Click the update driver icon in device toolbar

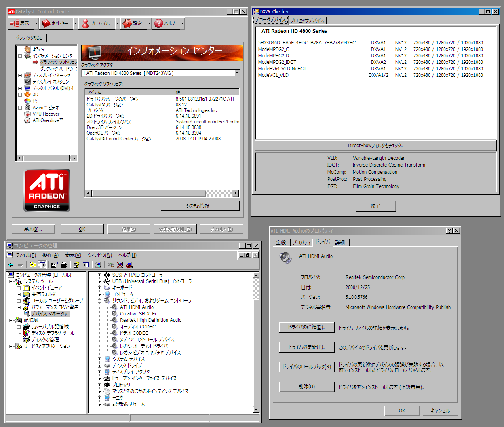pyautogui.click(x=110, y=265)
